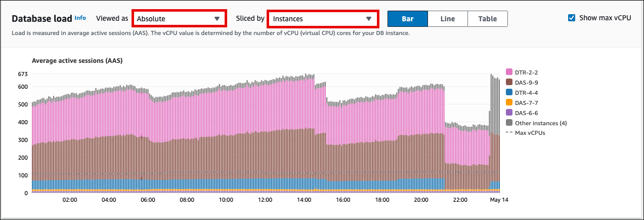Switch to the Table view

coord(487,19)
